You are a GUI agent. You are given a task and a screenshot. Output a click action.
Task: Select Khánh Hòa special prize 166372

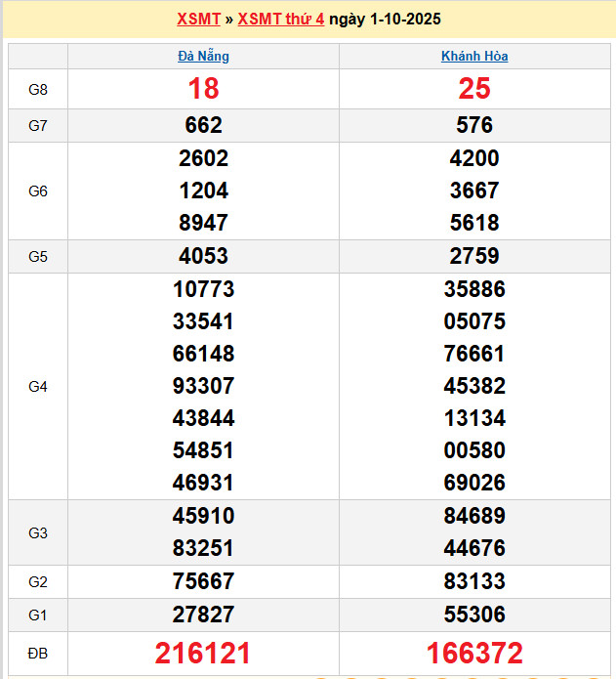474,653
